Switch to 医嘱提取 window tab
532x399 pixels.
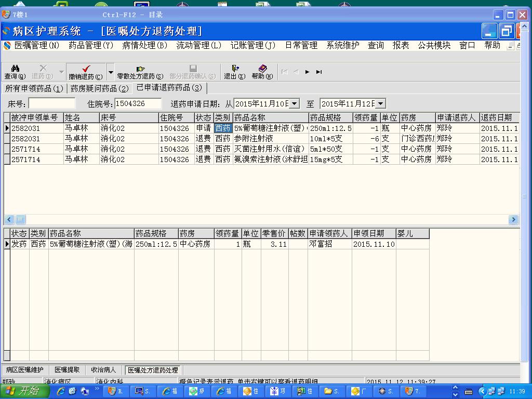pyautogui.click(x=67, y=370)
